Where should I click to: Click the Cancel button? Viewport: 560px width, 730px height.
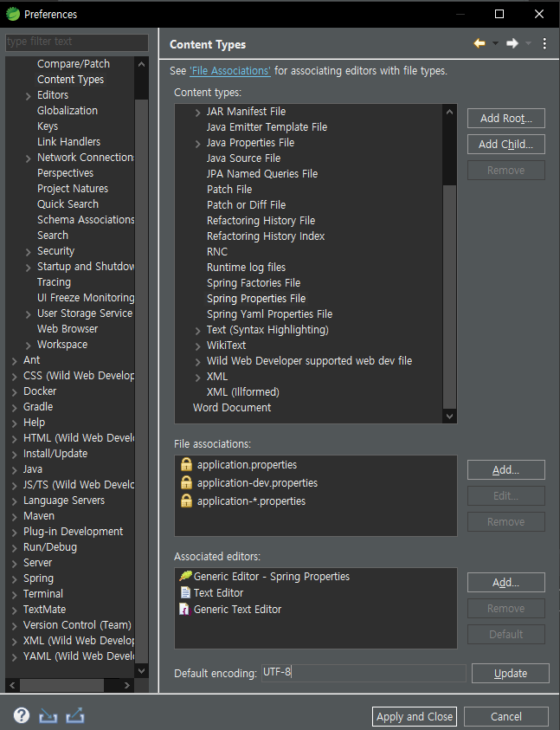pyautogui.click(x=506, y=716)
